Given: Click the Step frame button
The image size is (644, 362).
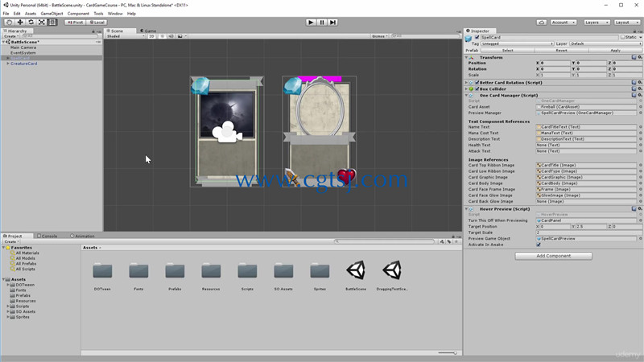Looking at the screenshot, I should pos(332,23).
